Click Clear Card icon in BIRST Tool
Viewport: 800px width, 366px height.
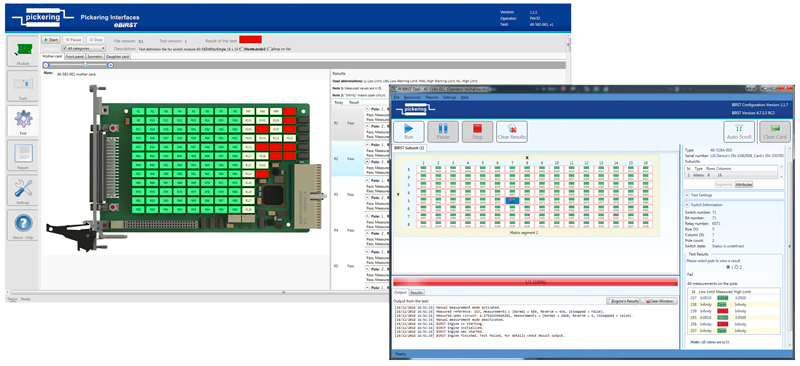775,132
